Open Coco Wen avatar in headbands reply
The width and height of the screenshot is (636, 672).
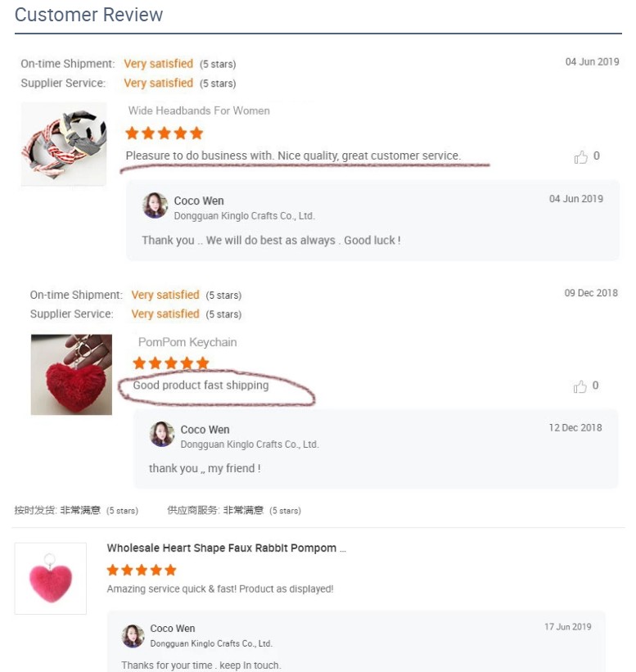click(155, 205)
